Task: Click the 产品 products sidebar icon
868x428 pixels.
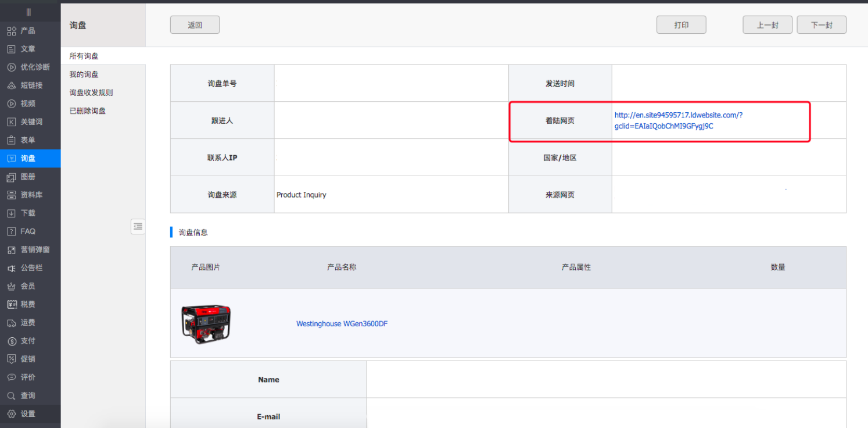Action: [x=12, y=31]
